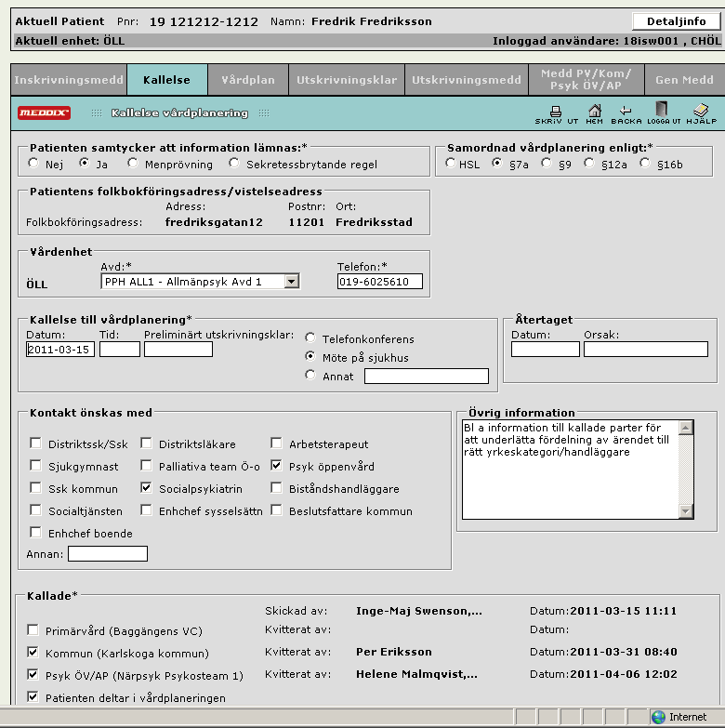Choose the §9 radio option
The image size is (725, 728).
click(547, 163)
